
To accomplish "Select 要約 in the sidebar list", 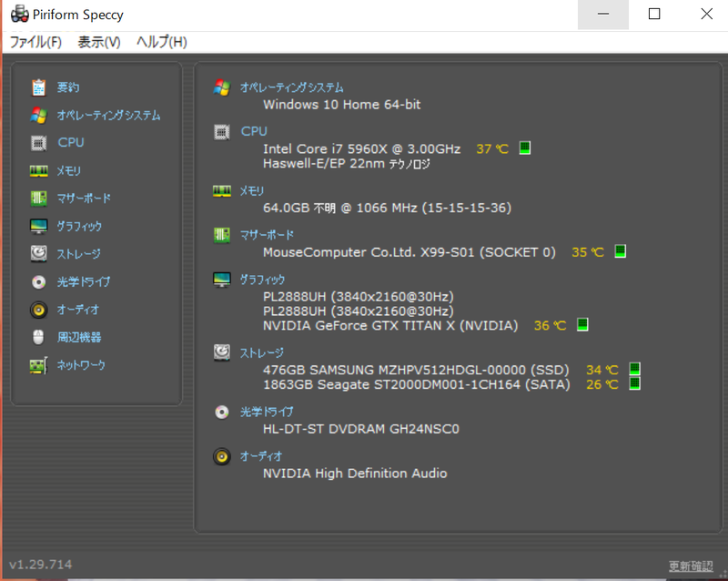I will click(68, 87).
